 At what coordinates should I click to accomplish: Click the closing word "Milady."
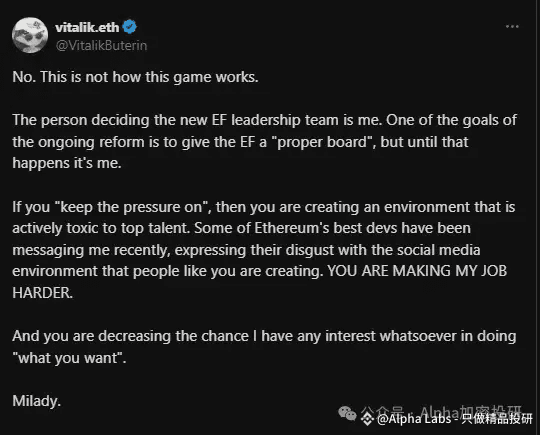point(37,401)
